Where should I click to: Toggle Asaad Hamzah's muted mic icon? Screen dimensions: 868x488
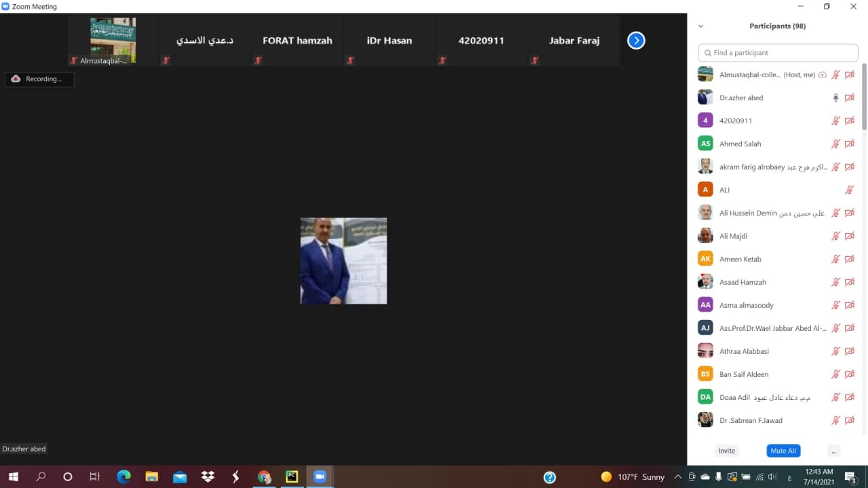click(835, 282)
